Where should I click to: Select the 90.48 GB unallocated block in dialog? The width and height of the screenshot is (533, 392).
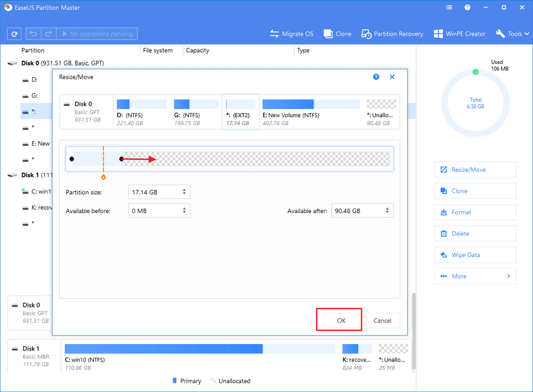(x=381, y=112)
